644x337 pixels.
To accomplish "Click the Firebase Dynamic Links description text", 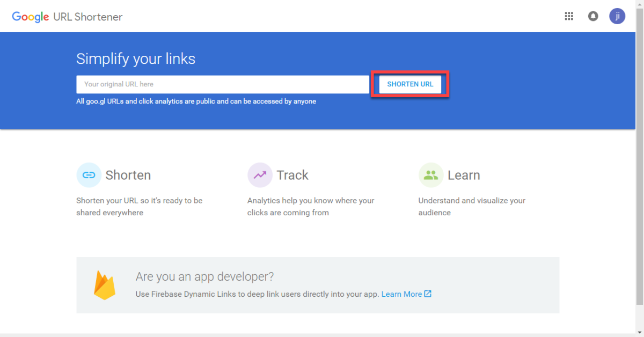I will [258, 294].
